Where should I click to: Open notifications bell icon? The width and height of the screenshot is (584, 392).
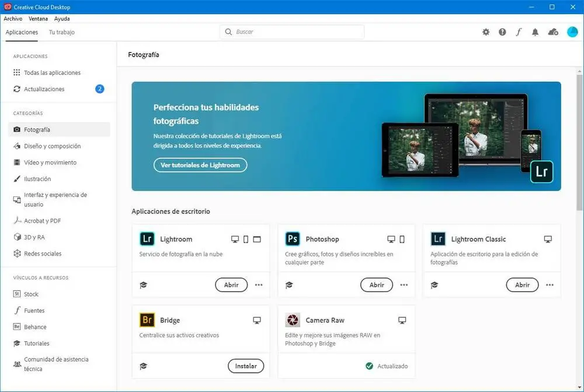point(535,32)
